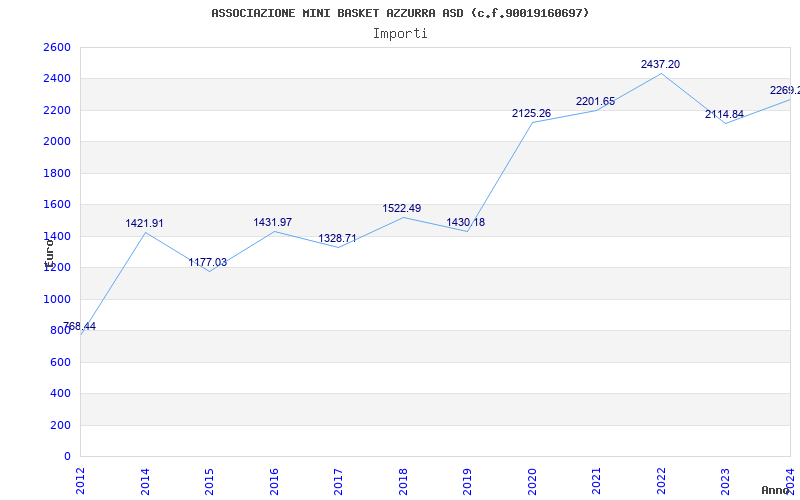
Task: Select data label 1421.91
Action: click(144, 223)
